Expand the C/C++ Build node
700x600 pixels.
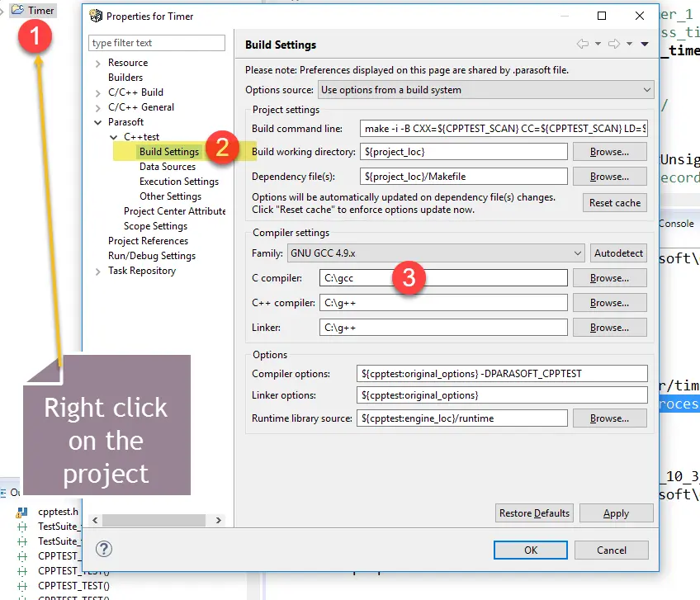click(97, 93)
